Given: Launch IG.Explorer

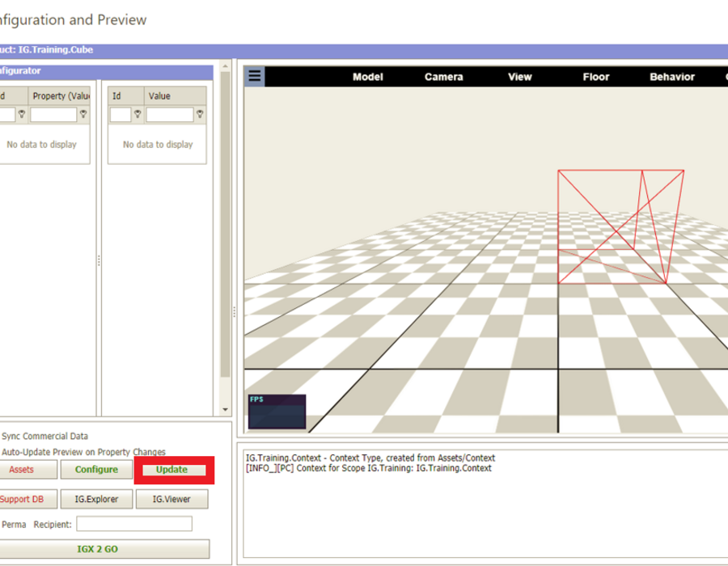Looking at the screenshot, I should [x=96, y=499].
